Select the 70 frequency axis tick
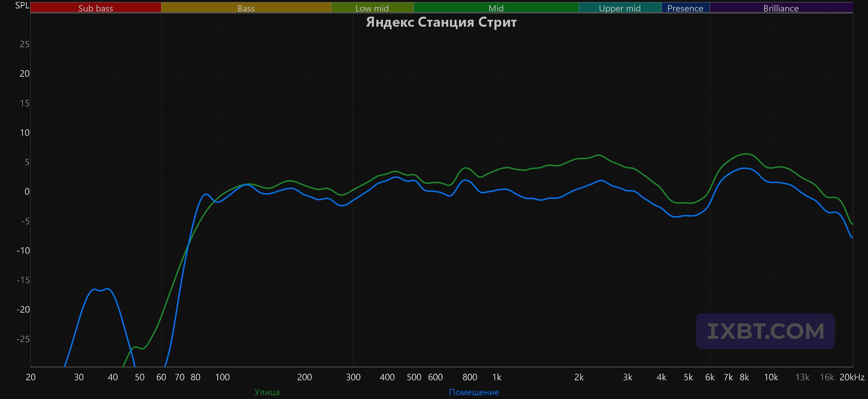The width and height of the screenshot is (868, 399). (180, 377)
